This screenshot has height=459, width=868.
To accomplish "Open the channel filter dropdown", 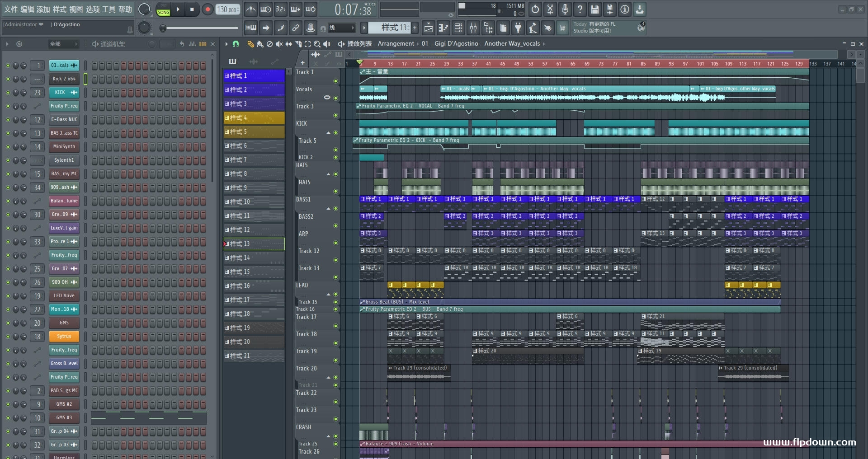I will [x=63, y=44].
